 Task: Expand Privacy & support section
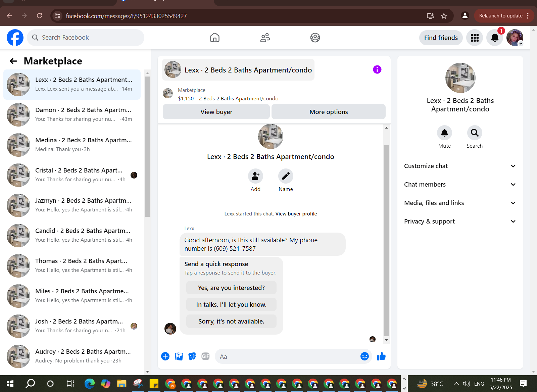pos(460,222)
